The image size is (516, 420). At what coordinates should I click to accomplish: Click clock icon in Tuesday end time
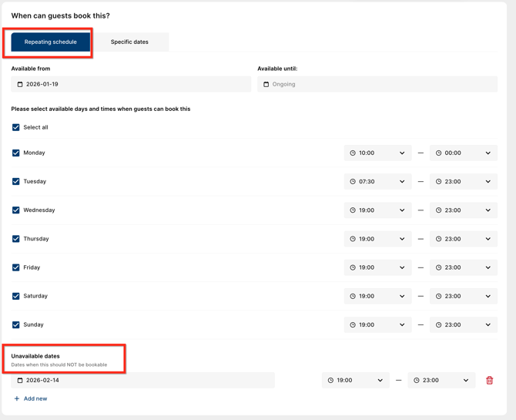[x=439, y=182]
